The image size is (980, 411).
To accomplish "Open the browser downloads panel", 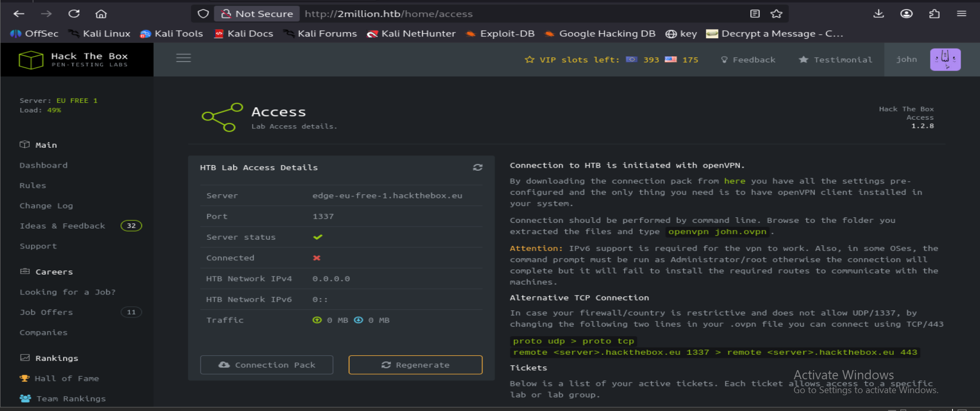I will click(x=878, y=14).
